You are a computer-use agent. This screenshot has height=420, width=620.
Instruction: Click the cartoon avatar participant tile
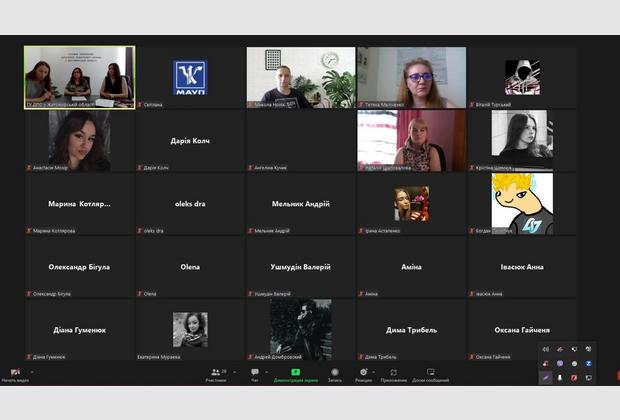click(521, 204)
